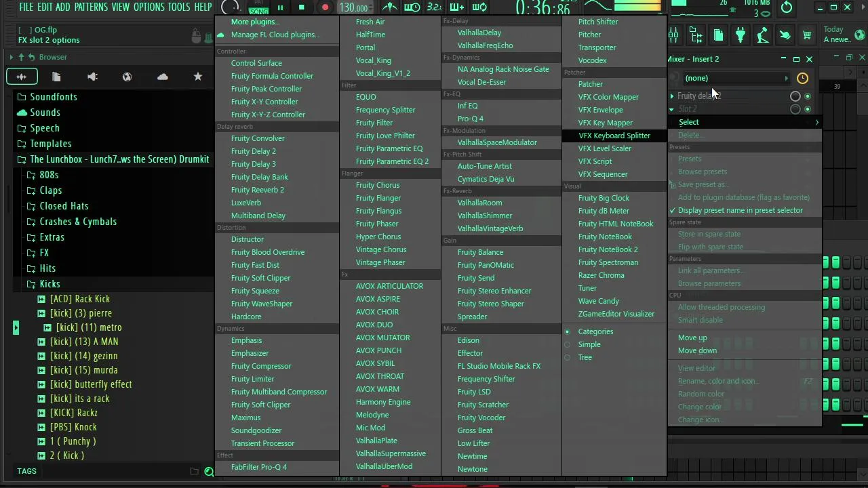This screenshot has width=868, height=488.
Task: Click Fruity delay 2 mix level knob
Action: 795,96
